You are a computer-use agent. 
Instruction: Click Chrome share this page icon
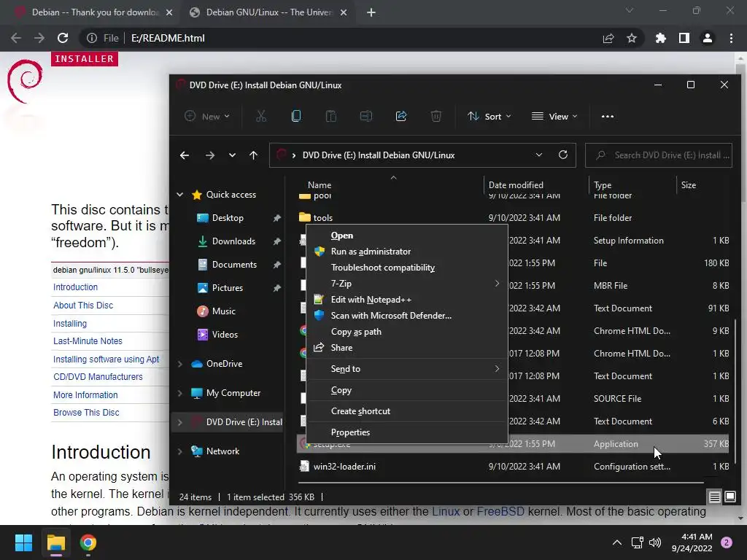(608, 38)
